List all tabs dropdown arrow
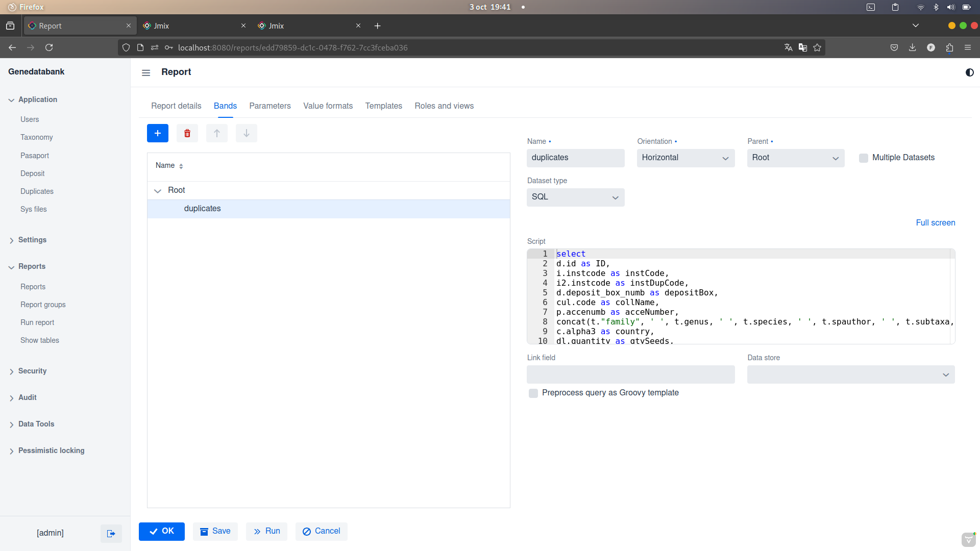Screen dimensions: 980x551 click(x=916, y=26)
